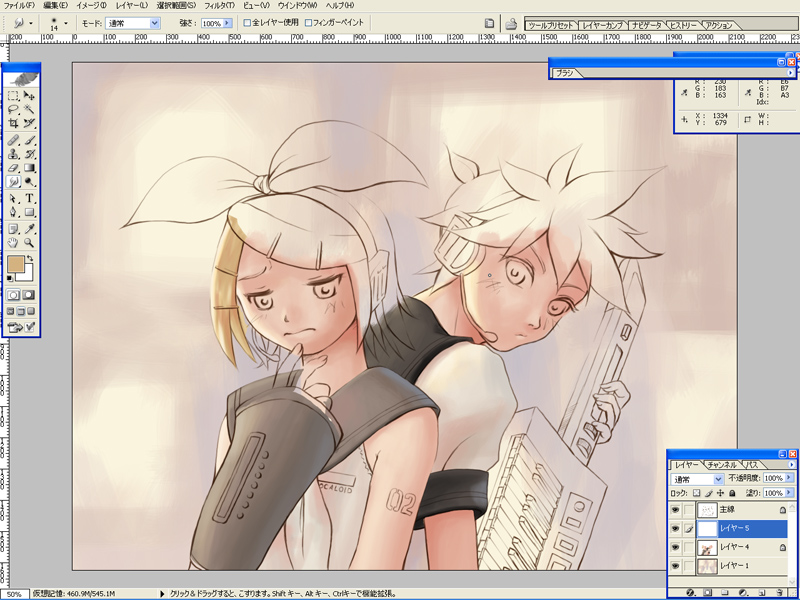Screen dimensions: 800x600
Task: Open the 塗り fill slider arrow
Action: (x=790, y=493)
